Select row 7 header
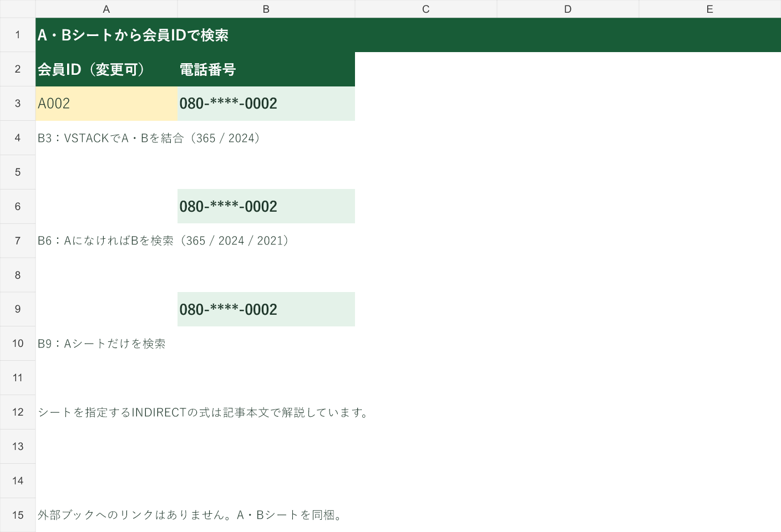 (x=18, y=241)
